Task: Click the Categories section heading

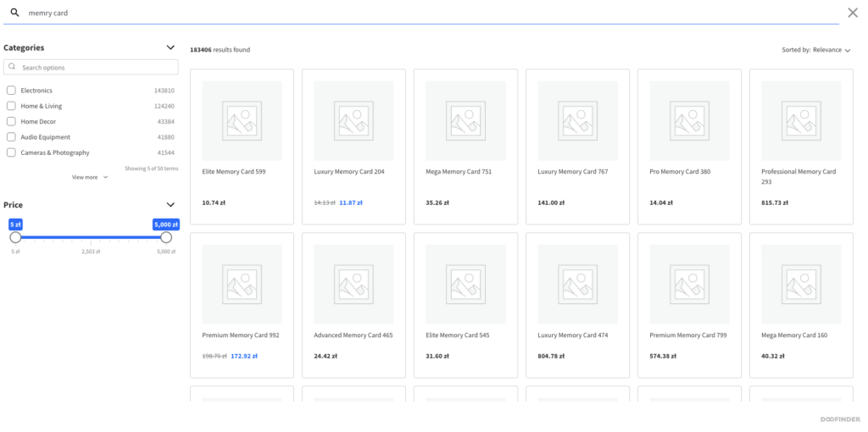Action: [24, 47]
